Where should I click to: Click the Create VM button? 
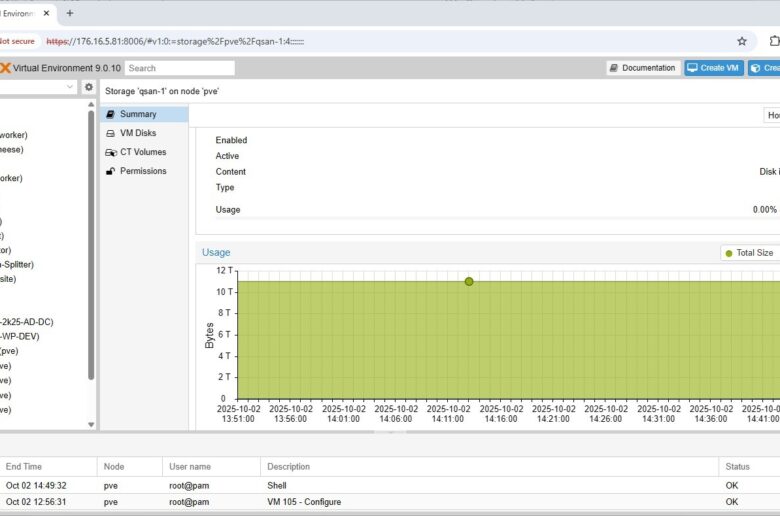click(x=714, y=68)
